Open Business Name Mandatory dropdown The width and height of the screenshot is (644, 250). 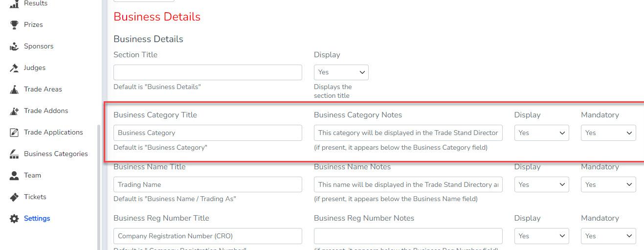coord(608,184)
